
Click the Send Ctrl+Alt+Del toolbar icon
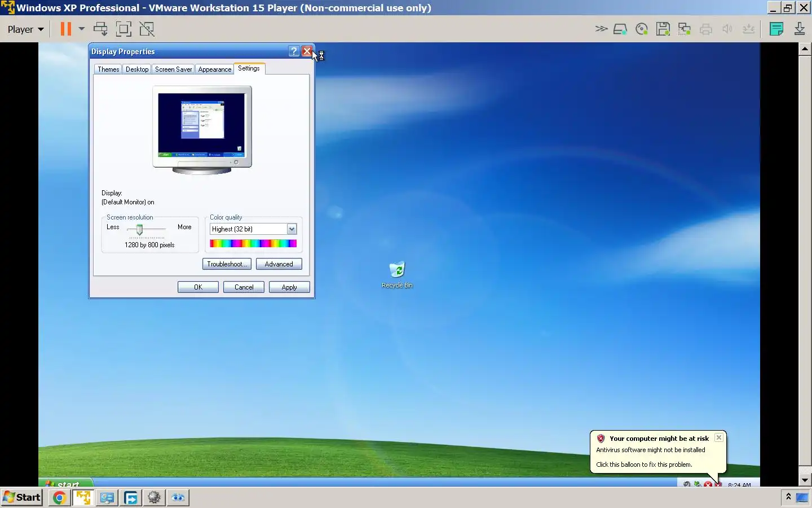[100, 29]
